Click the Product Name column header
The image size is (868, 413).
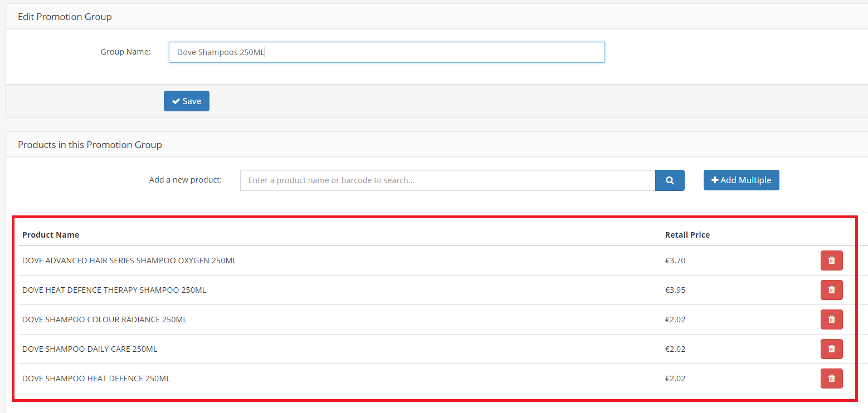pyautogui.click(x=51, y=235)
